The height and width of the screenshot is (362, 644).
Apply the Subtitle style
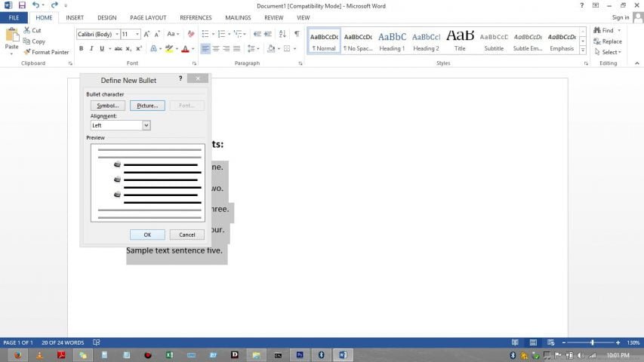click(494, 41)
